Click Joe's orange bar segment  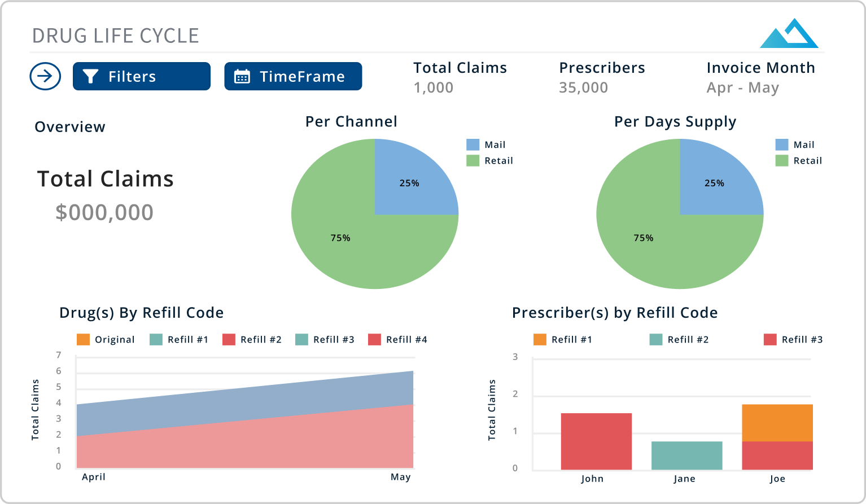[777, 423]
